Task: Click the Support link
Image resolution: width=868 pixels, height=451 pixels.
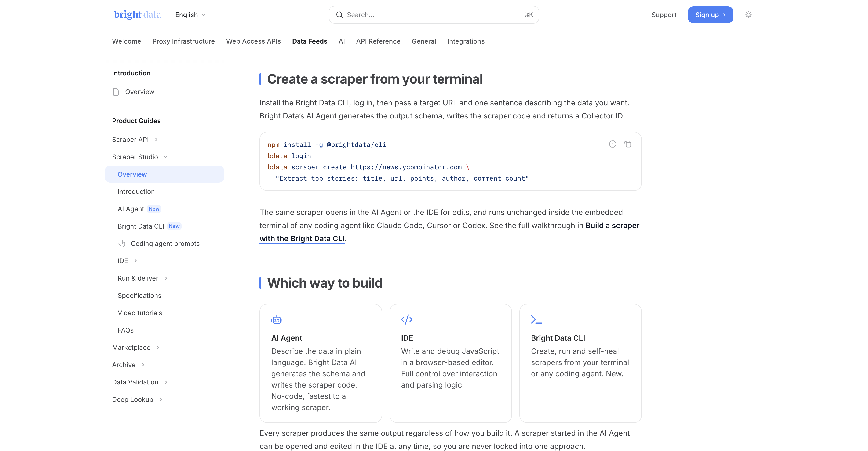Action: point(664,15)
